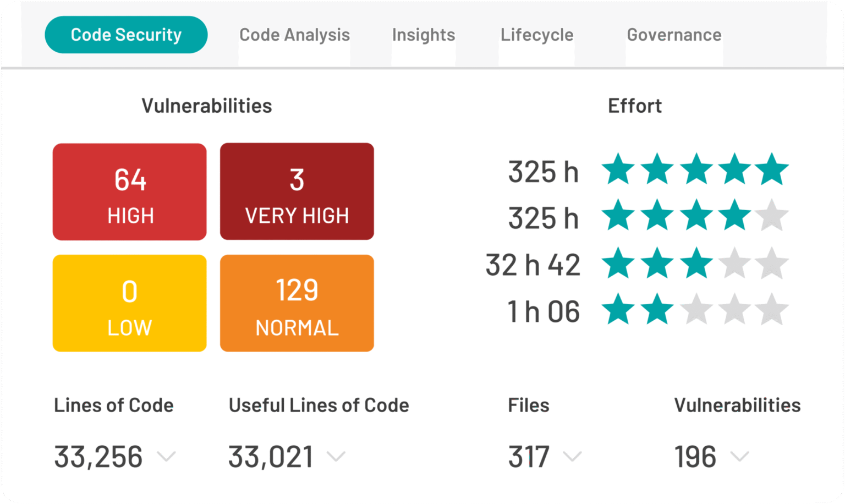Screen dimensions: 845x504
Task: Expand the Files count dropdown
Action: point(573,457)
